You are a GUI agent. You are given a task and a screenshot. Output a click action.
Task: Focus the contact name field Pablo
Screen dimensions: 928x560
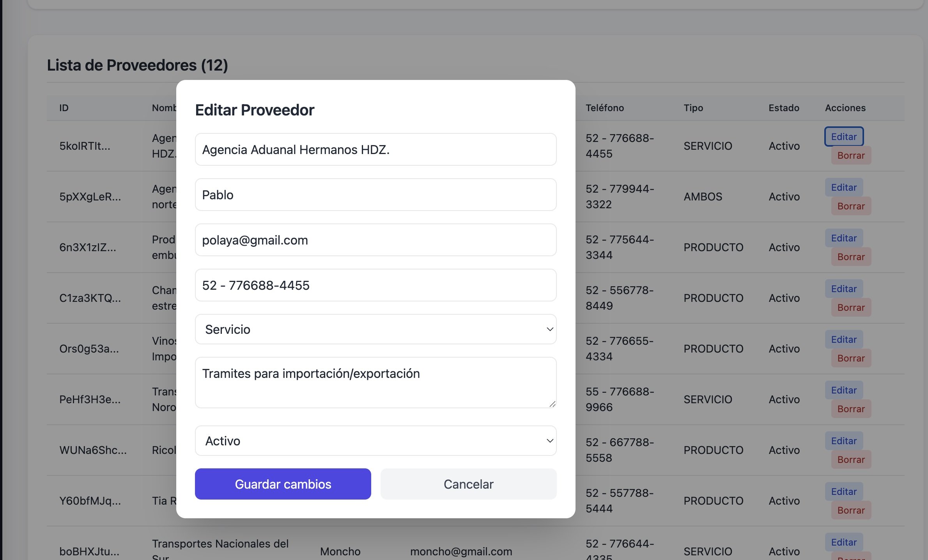coord(375,195)
